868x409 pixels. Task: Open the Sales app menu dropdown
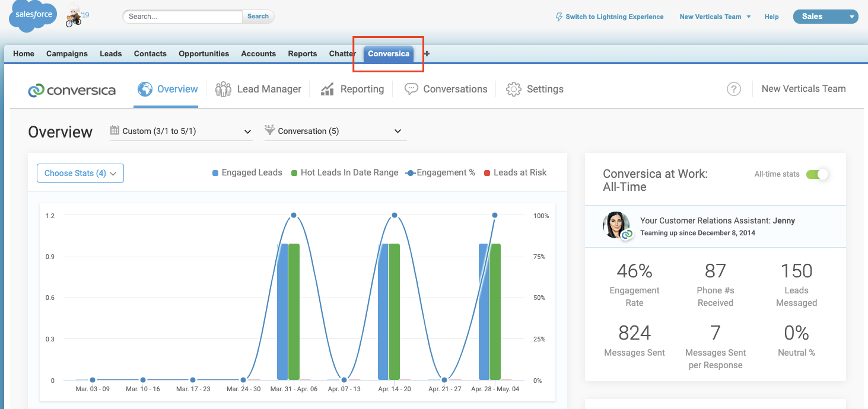(826, 17)
